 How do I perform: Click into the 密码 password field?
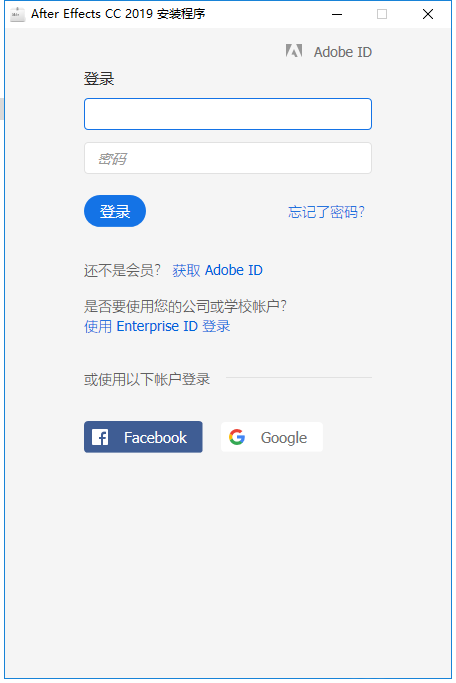point(228,158)
